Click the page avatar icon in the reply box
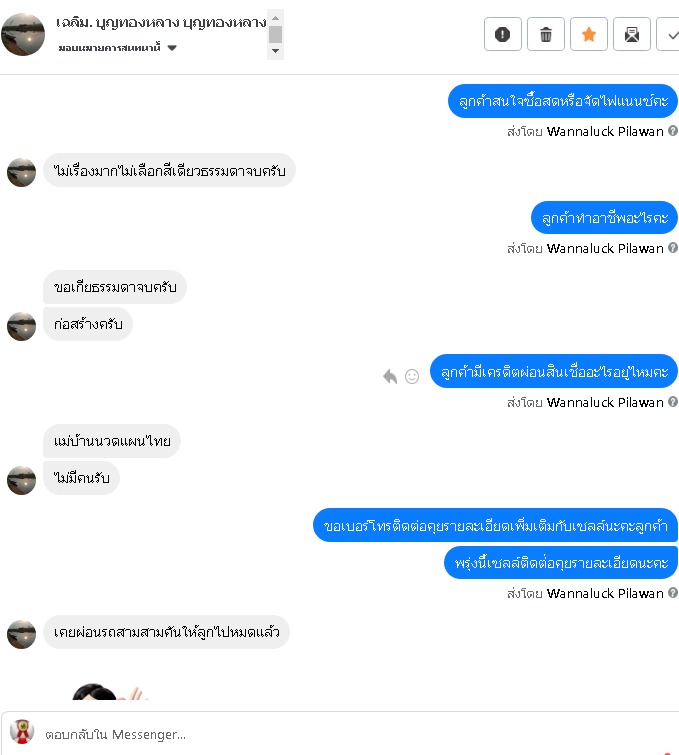The image size is (679, 755). point(22,732)
